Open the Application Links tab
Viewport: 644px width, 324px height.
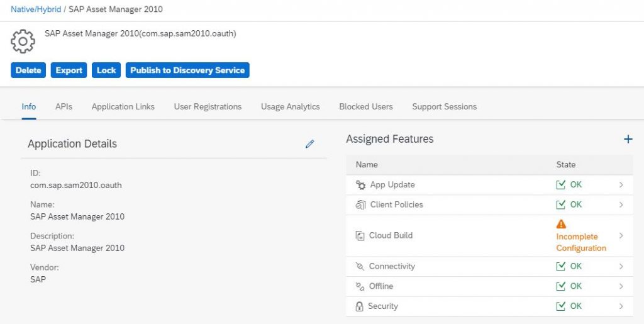coord(123,107)
